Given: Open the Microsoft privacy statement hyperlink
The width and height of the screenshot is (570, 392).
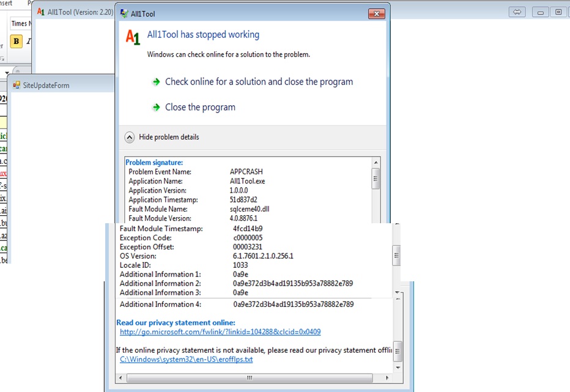Looking at the screenshot, I should [220, 332].
